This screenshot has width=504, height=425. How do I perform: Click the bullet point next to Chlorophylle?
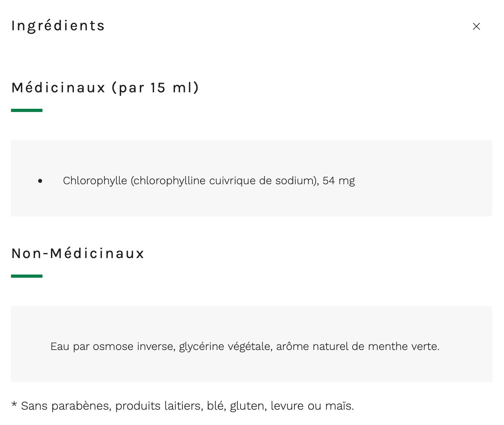(40, 181)
